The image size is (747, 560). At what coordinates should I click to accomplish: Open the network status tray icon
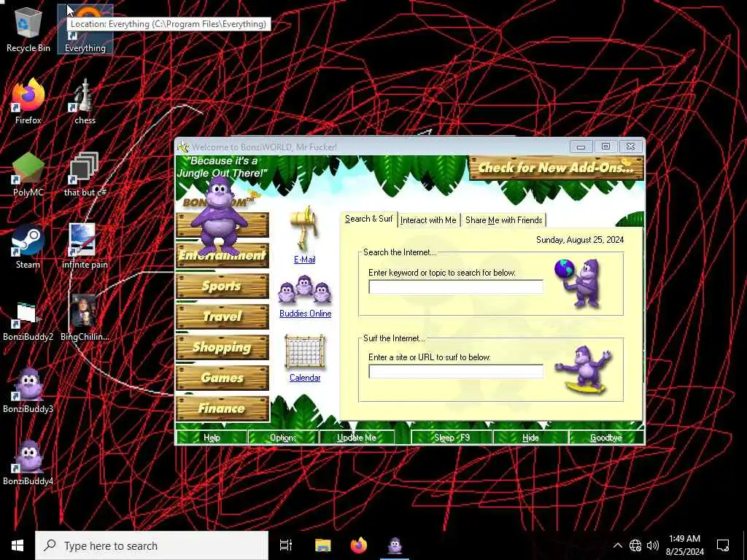(x=635, y=545)
